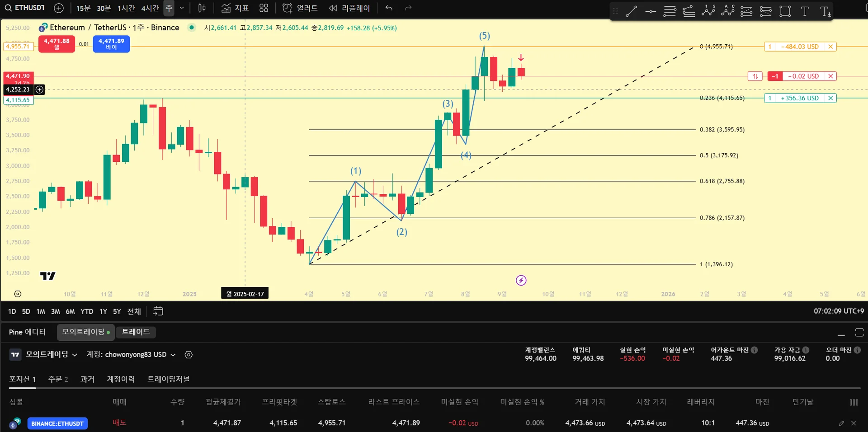This screenshot has height=432, width=868.
Task: Open go-to-date calendar icon
Action: (x=158, y=311)
